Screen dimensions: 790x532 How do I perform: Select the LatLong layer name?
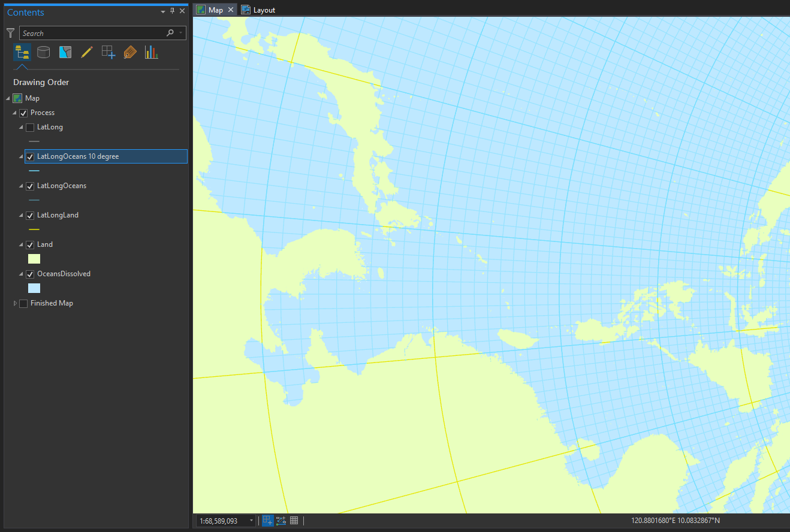(50, 127)
